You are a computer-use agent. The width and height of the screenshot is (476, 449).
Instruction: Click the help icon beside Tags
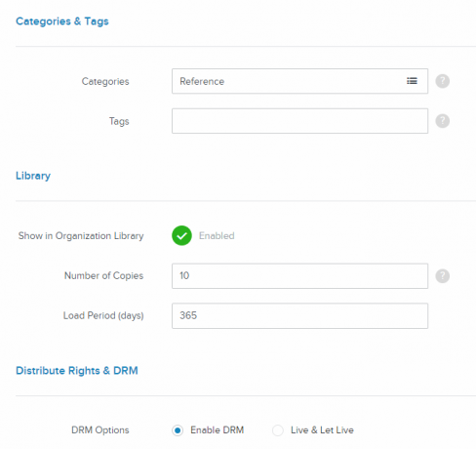pyautogui.click(x=442, y=121)
